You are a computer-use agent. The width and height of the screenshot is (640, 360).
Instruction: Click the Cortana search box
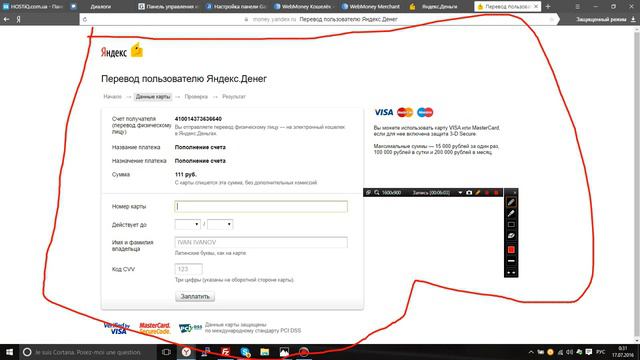coord(88,352)
